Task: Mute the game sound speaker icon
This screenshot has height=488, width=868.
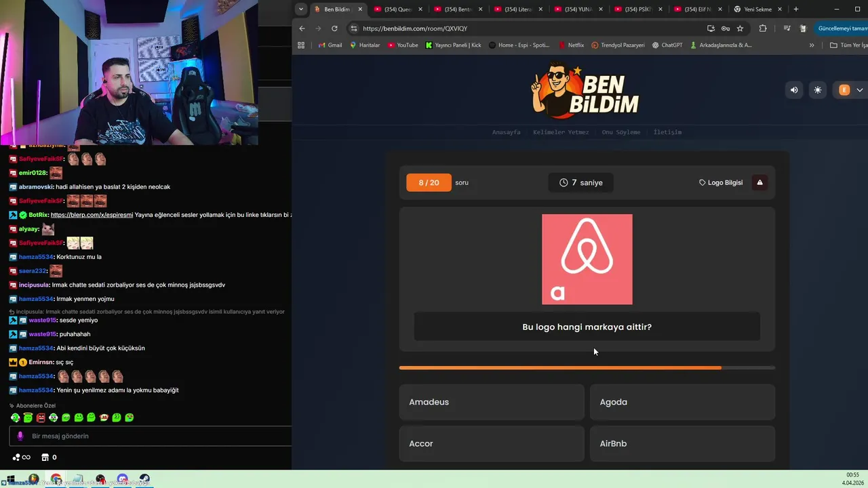Action: [794, 90]
